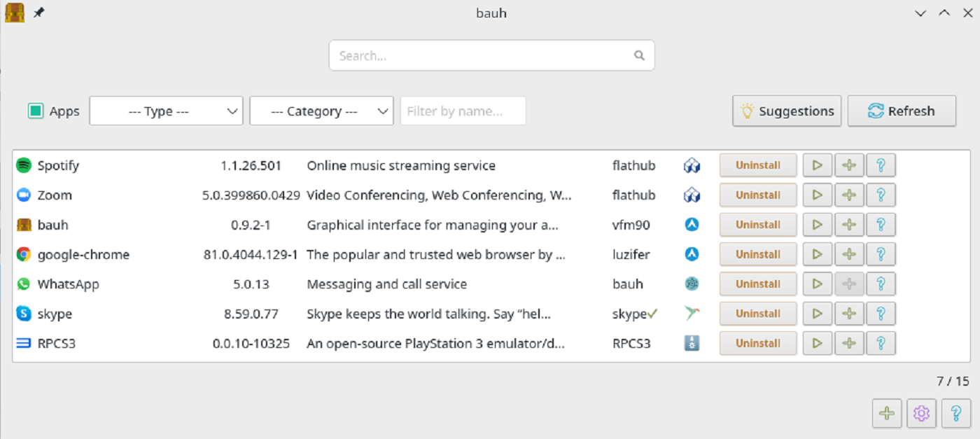This screenshot has width=980, height=439.
Task: Open info icon for Zoom row
Action: [x=881, y=195]
